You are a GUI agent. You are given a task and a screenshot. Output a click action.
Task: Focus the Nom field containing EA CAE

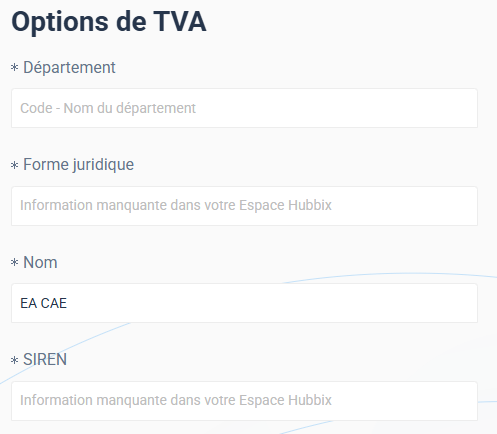tap(244, 303)
